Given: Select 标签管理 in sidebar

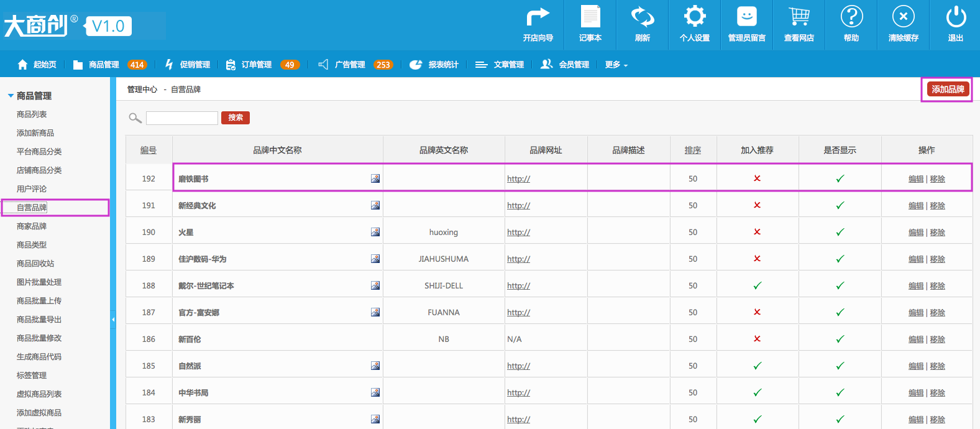Looking at the screenshot, I should click(x=32, y=376).
